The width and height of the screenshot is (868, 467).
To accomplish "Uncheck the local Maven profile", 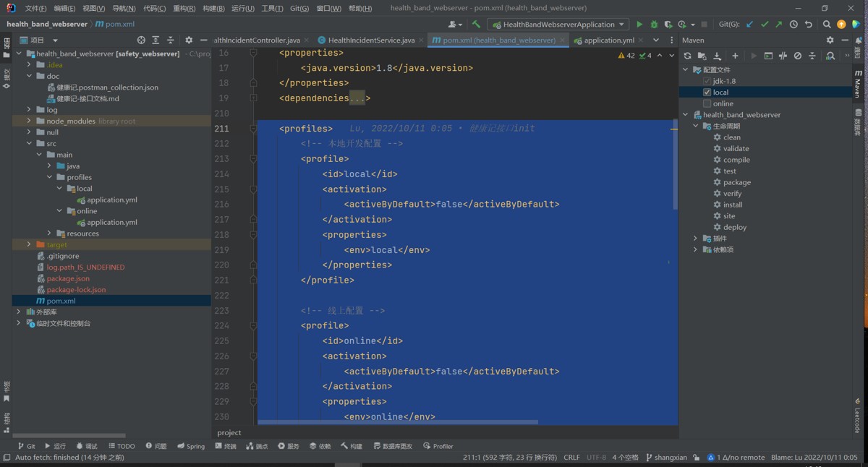I will click(x=707, y=93).
